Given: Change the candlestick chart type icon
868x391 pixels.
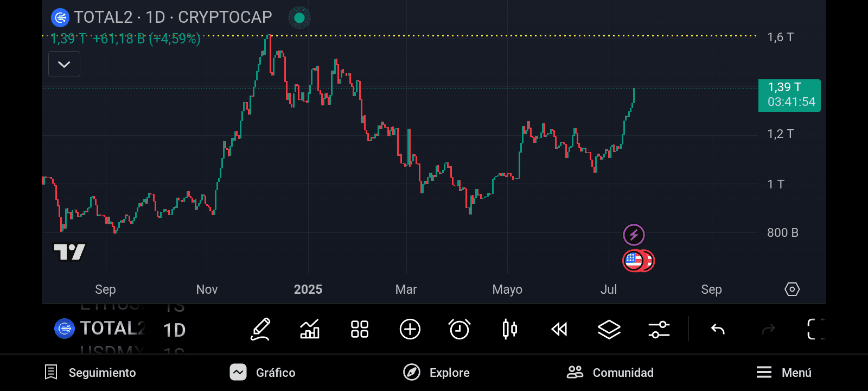Looking at the screenshot, I should (x=509, y=329).
